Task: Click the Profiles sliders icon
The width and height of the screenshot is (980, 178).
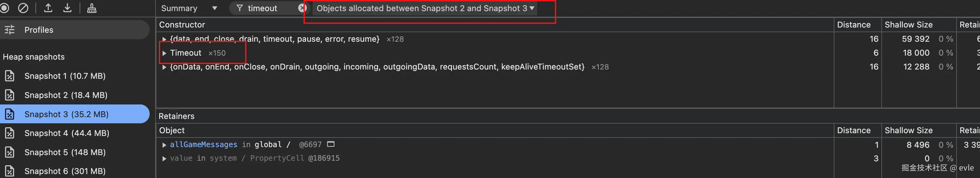Action: pyautogui.click(x=10, y=30)
